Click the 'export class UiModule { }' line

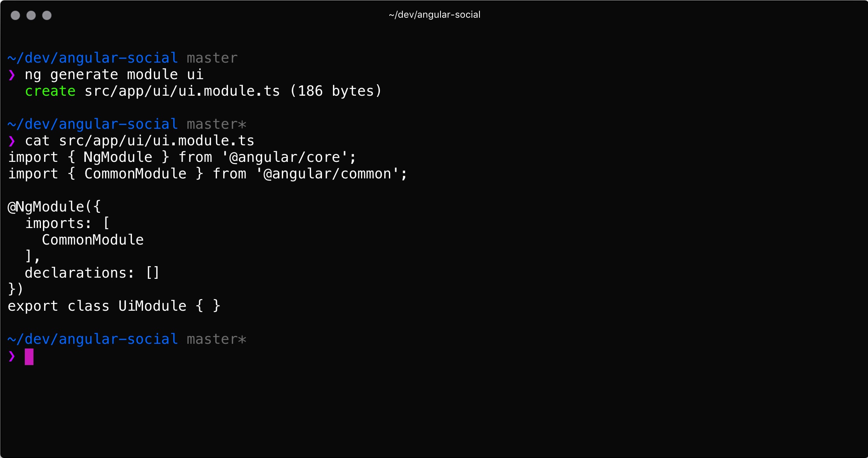(x=114, y=306)
